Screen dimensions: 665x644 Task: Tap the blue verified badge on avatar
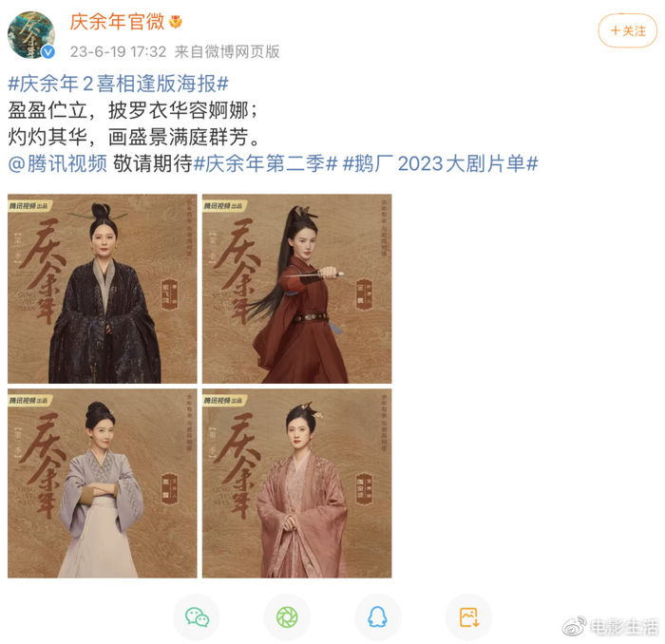click(47, 51)
